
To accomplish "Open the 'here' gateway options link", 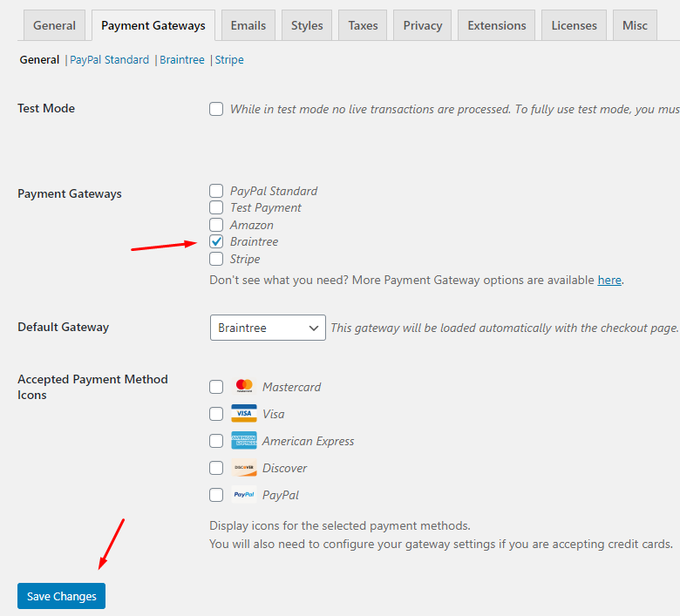I will (x=609, y=281).
